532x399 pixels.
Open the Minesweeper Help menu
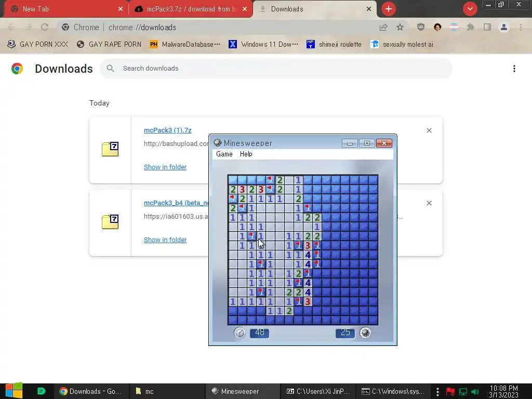246,154
